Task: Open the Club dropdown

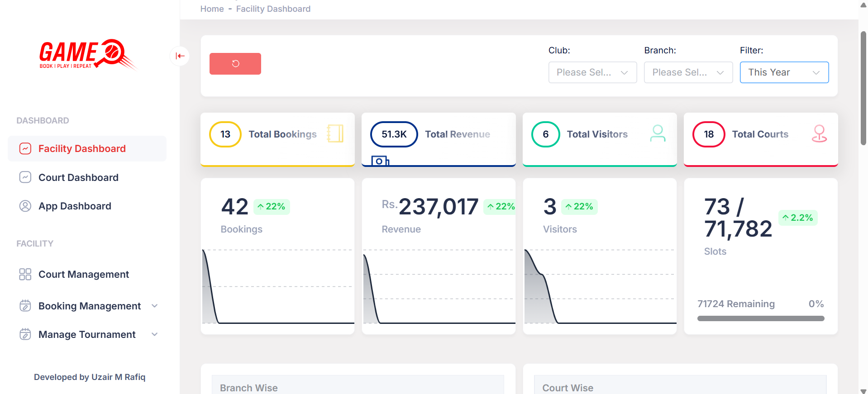Action: (592, 72)
